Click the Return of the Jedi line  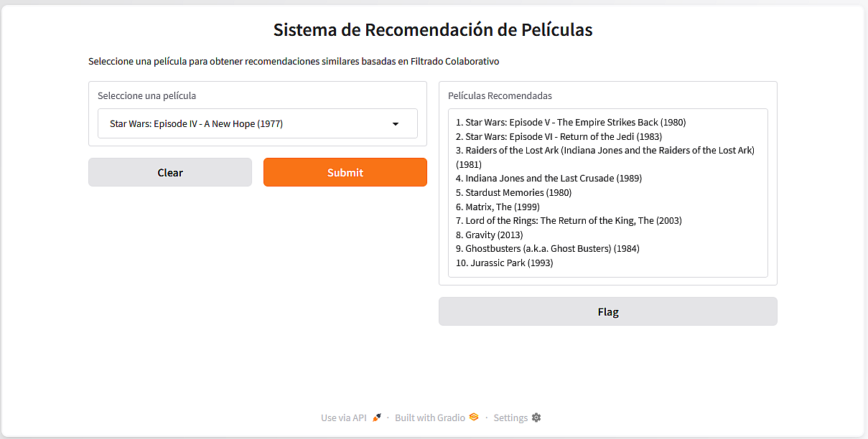pyautogui.click(x=559, y=136)
